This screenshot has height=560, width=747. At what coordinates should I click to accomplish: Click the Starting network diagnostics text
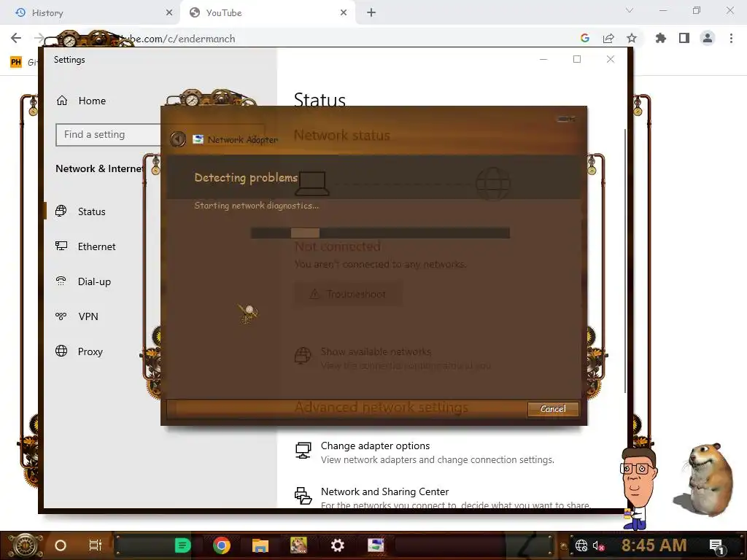256,206
